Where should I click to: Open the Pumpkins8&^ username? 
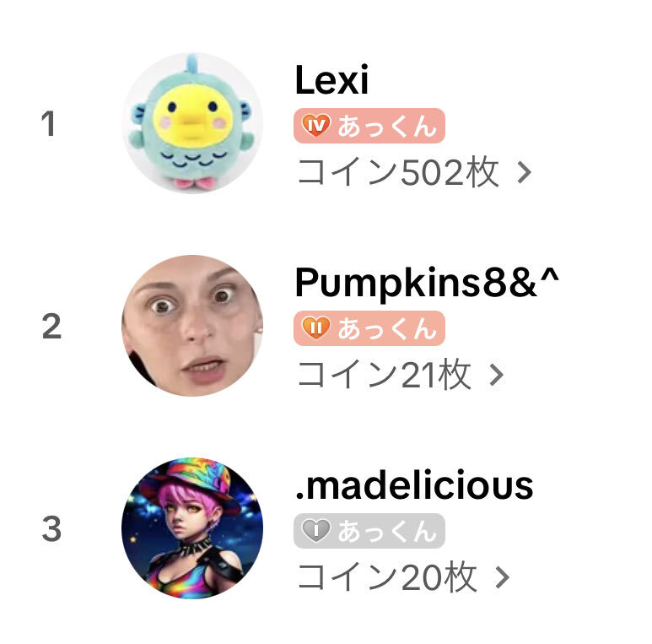click(x=427, y=284)
